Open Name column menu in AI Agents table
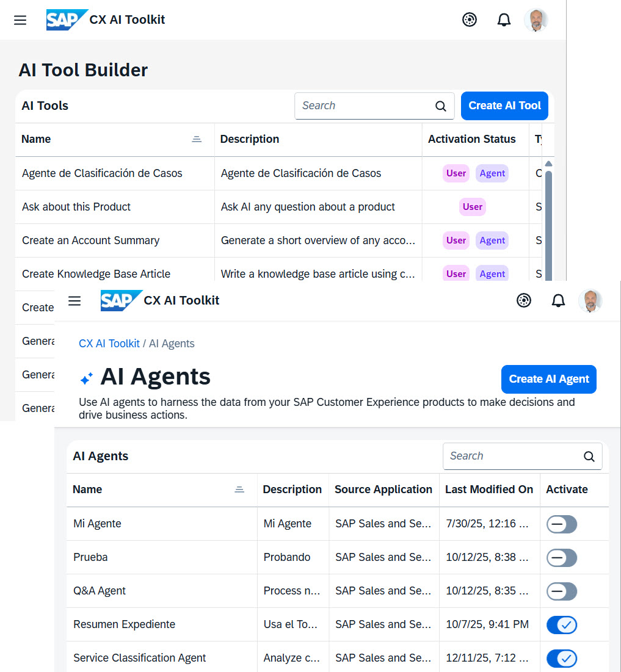The image size is (621, 672). pyautogui.click(x=239, y=490)
